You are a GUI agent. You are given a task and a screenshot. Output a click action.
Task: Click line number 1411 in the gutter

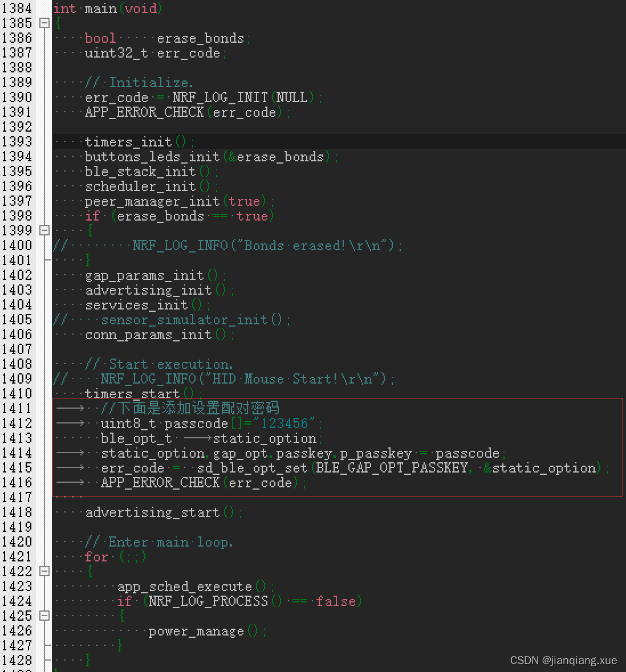pos(17,409)
